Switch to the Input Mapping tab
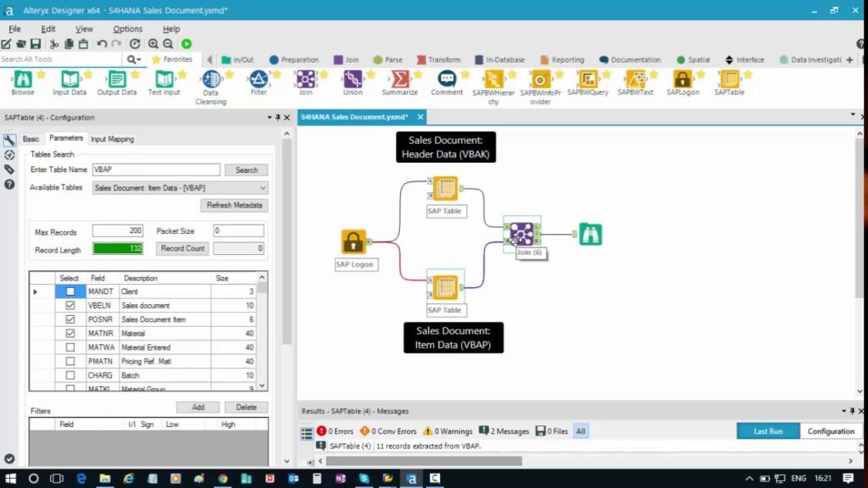The height and width of the screenshot is (488, 868). [x=113, y=139]
